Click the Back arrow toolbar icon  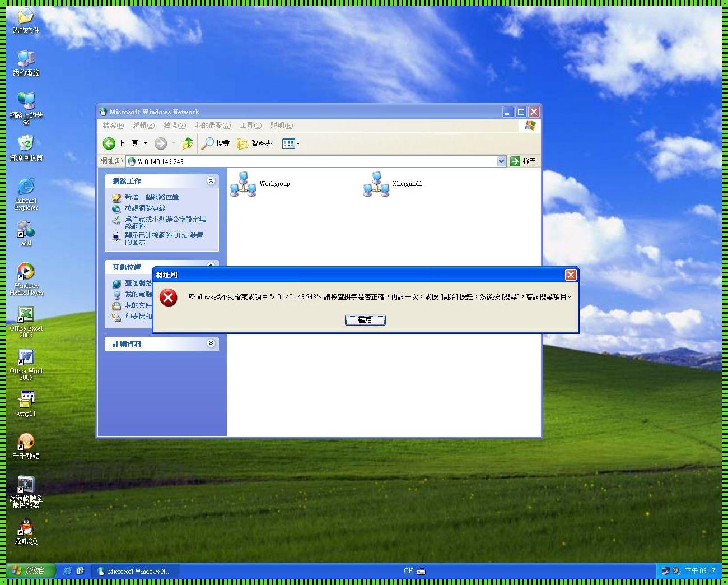pos(109,143)
